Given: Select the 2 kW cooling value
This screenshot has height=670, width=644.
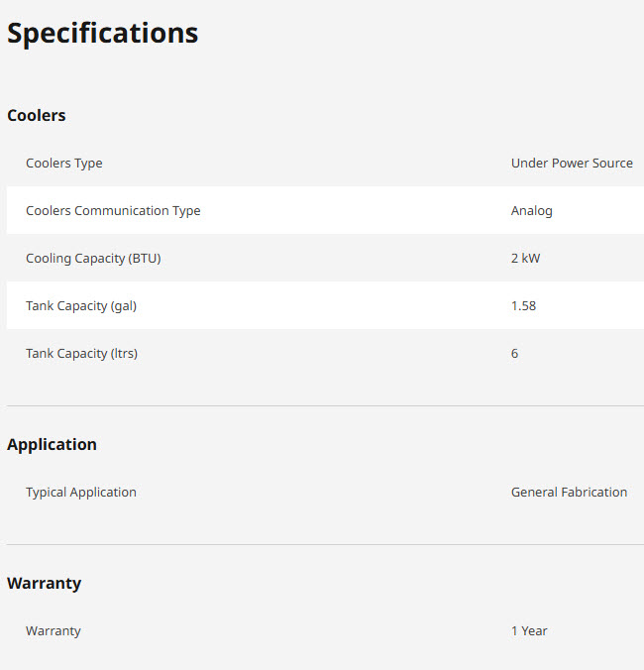Looking at the screenshot, I should point(525,258).
